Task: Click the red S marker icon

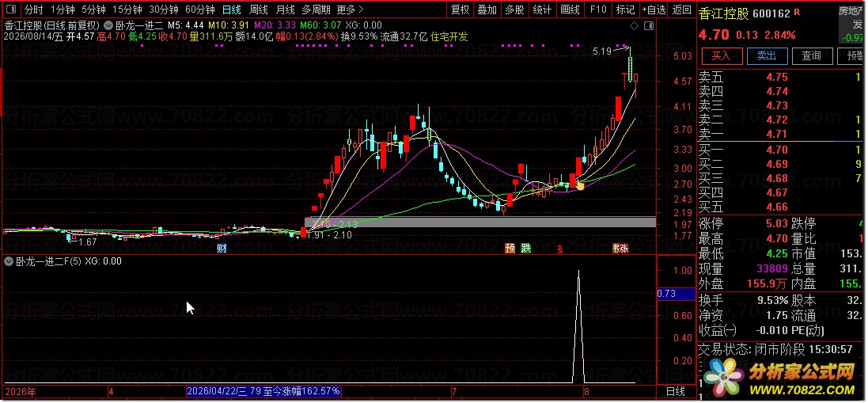Action: pyautogui.click(x=560, y=249)
